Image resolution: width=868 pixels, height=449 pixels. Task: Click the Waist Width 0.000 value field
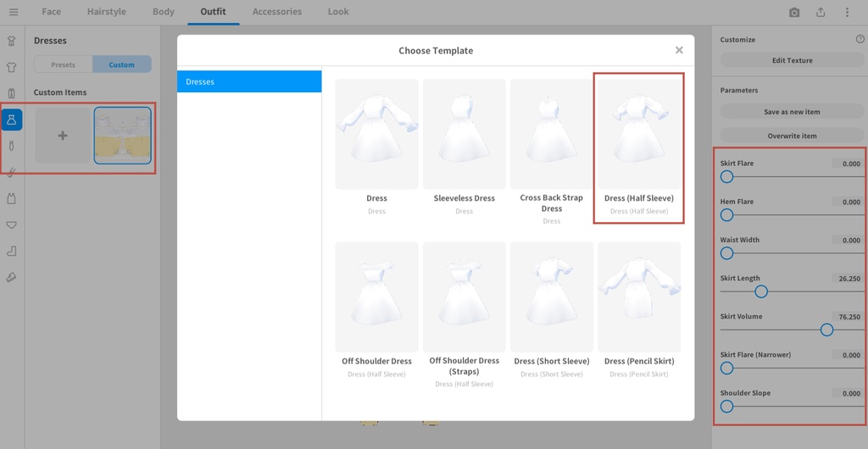tap(847, 240)
